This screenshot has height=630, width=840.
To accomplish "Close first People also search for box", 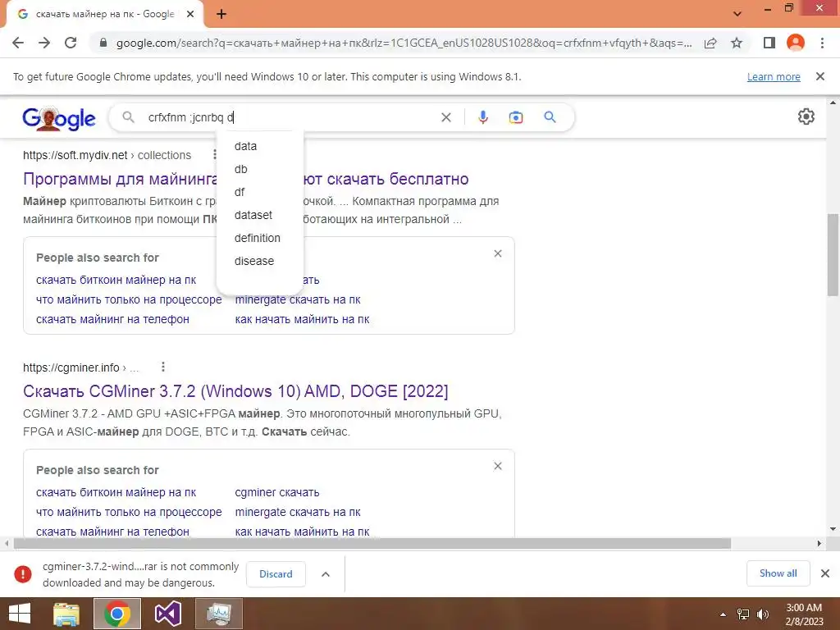I will pos(498,253).
